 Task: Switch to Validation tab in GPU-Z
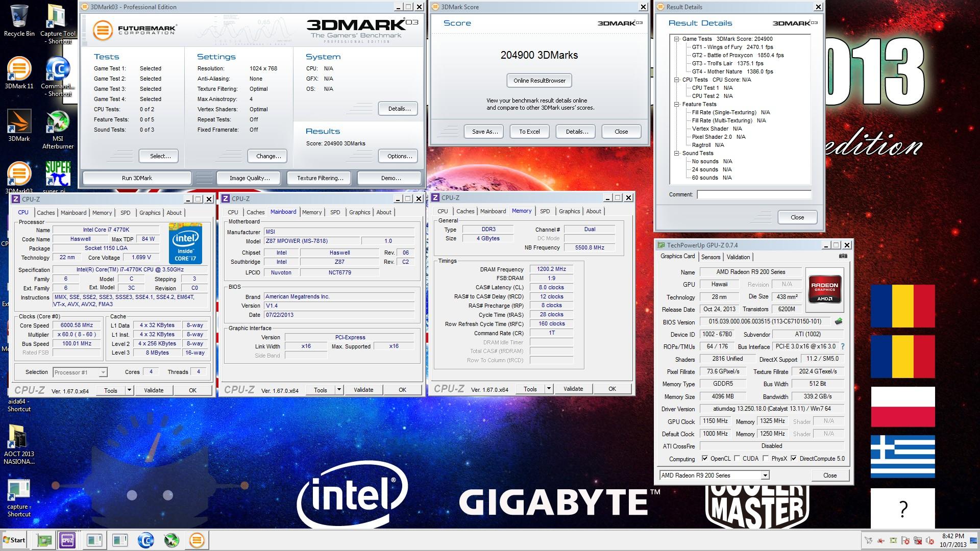738,257
